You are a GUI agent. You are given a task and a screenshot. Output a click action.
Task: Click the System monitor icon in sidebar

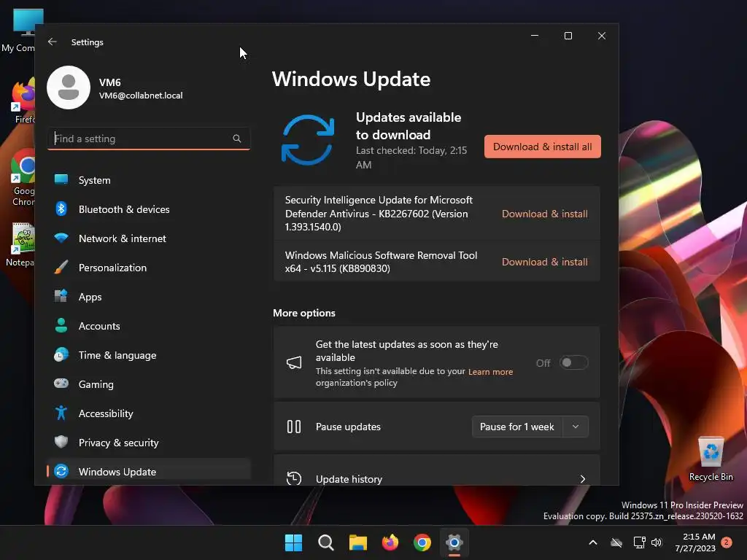click(x=61, y=179)
